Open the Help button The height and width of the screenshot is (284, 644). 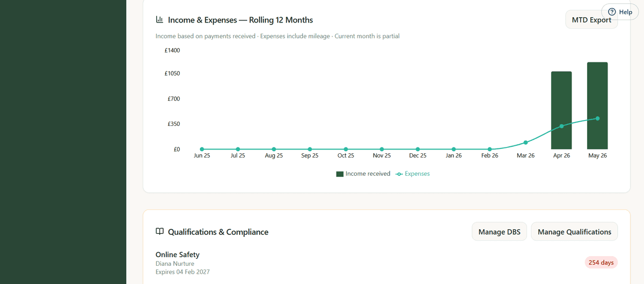coord(620,12)
